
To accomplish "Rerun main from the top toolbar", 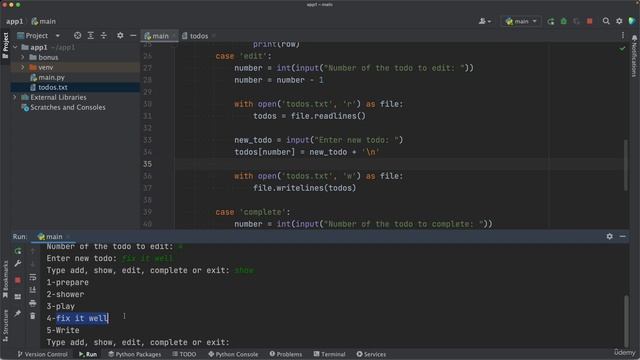I will tap(551, 21).
